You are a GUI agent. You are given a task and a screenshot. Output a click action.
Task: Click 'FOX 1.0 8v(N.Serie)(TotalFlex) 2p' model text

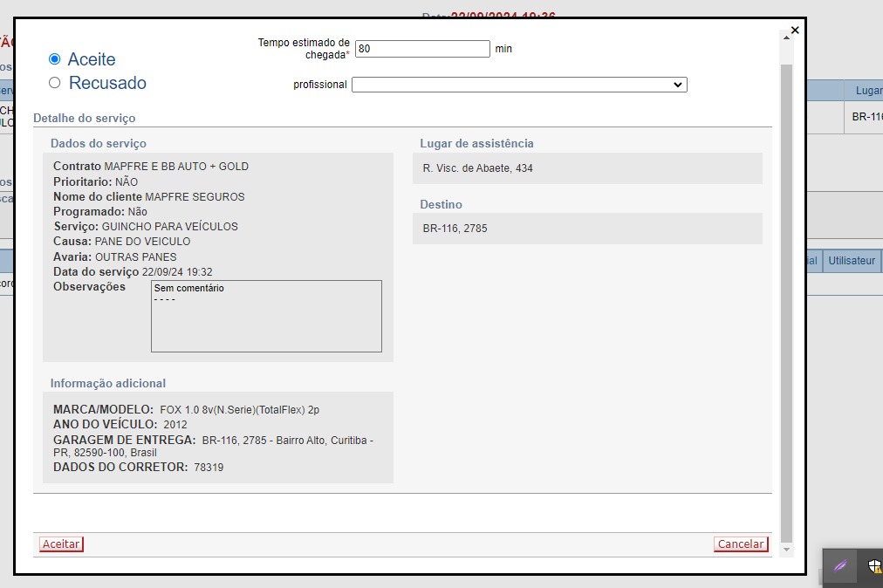[x=239, y=410]
